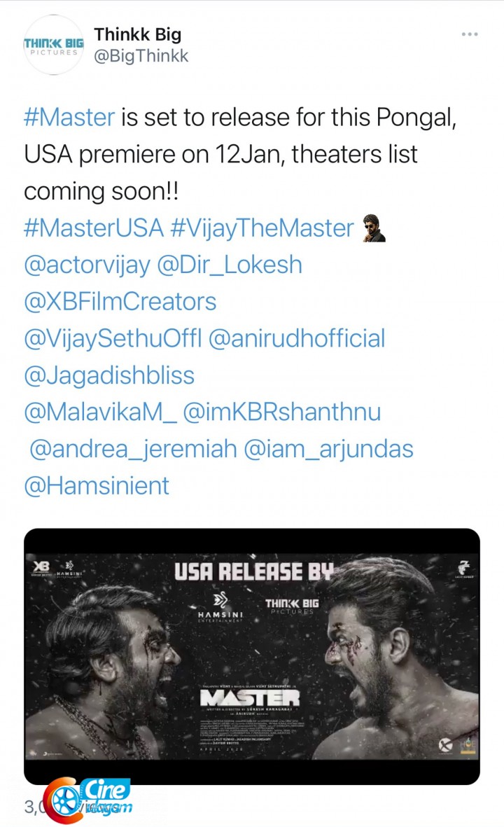Visit the @imKBRshanthnu mention
Viewport: 504px width, 827px height.
[282, 412]
